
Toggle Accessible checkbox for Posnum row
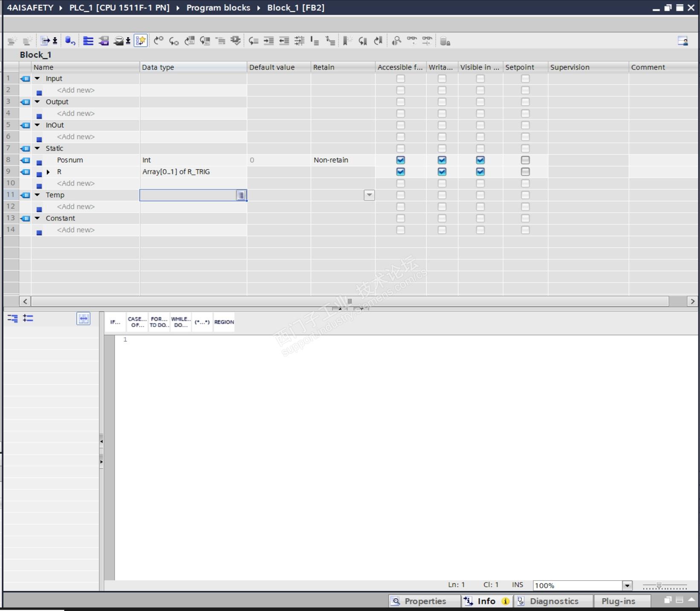click(400, 160)
